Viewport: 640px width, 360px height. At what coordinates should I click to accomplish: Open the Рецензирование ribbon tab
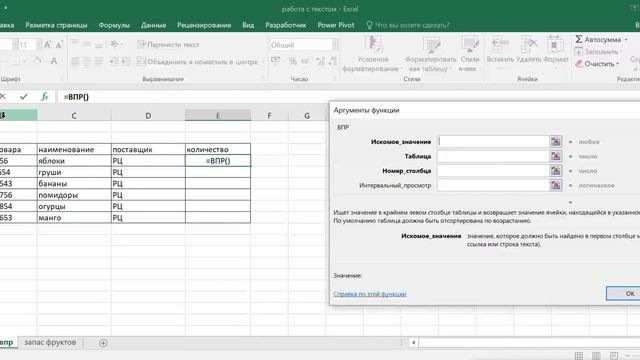[204, 25]
